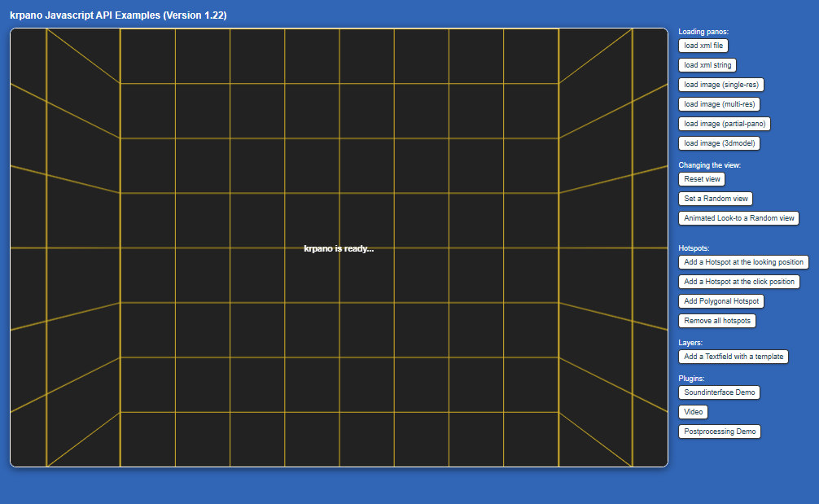
Task: Open the Soundinterface Demo plugin
Action: click(719, 392)
